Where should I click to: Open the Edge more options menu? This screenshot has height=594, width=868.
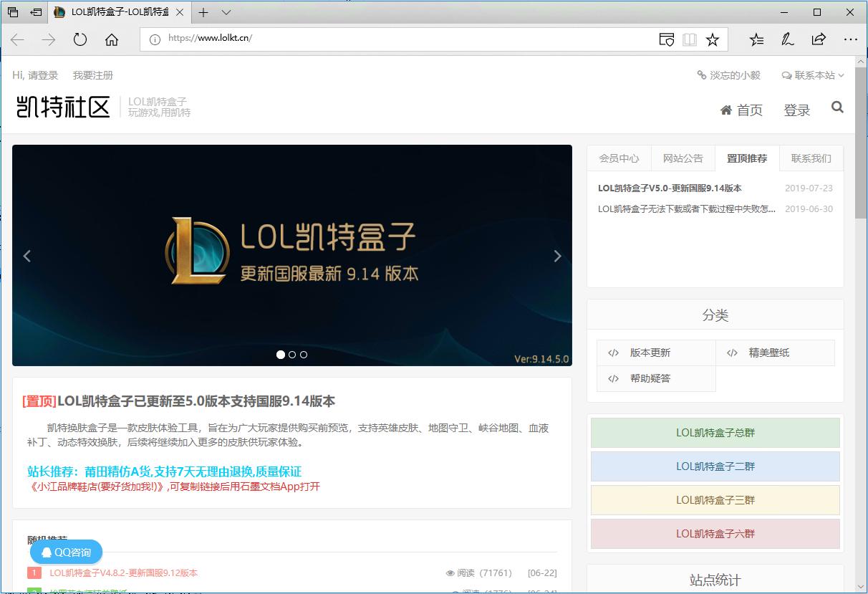(x=851, y=40)
